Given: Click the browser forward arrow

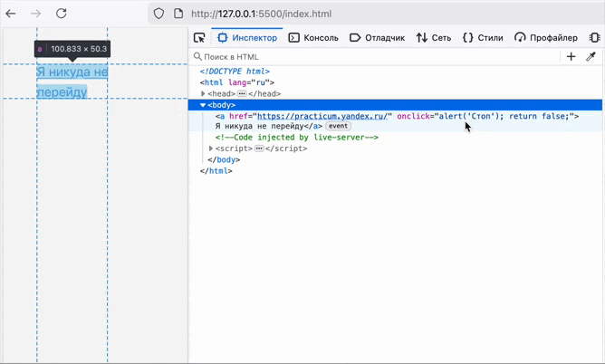Looking at the screenshot, I should (36, 14).
